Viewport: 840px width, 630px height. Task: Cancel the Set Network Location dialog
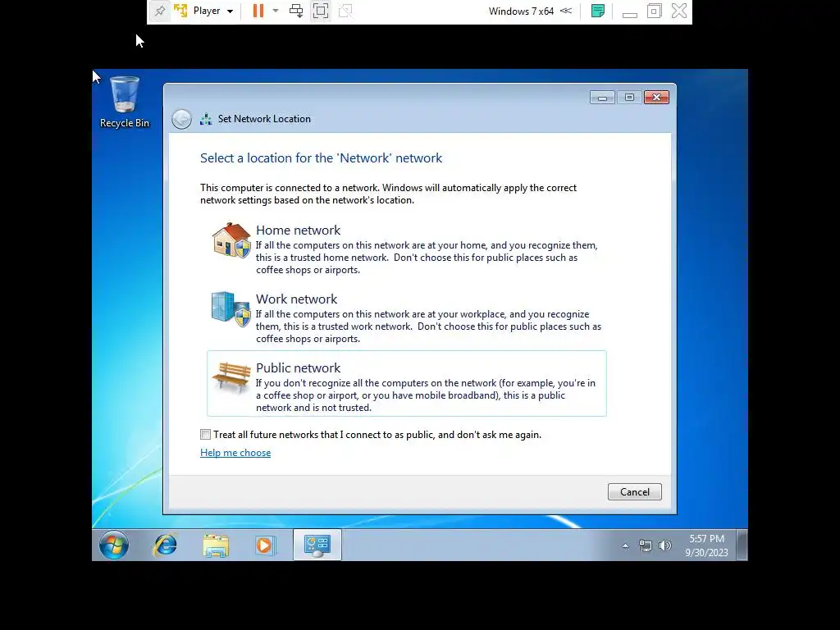coord(634,492)
